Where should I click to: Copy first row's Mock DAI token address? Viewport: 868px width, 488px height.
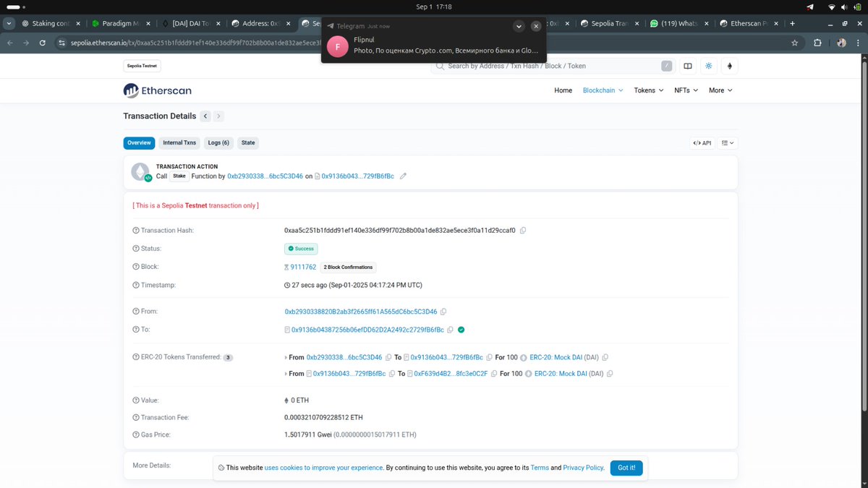click(605, 357)
